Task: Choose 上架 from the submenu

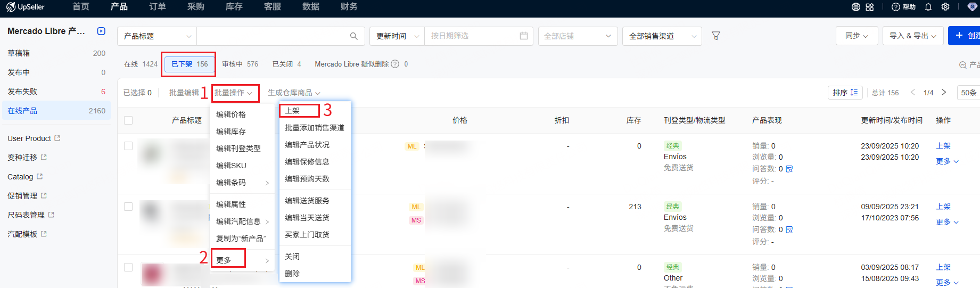Action: pyautogui.click(x=293, y=111)
